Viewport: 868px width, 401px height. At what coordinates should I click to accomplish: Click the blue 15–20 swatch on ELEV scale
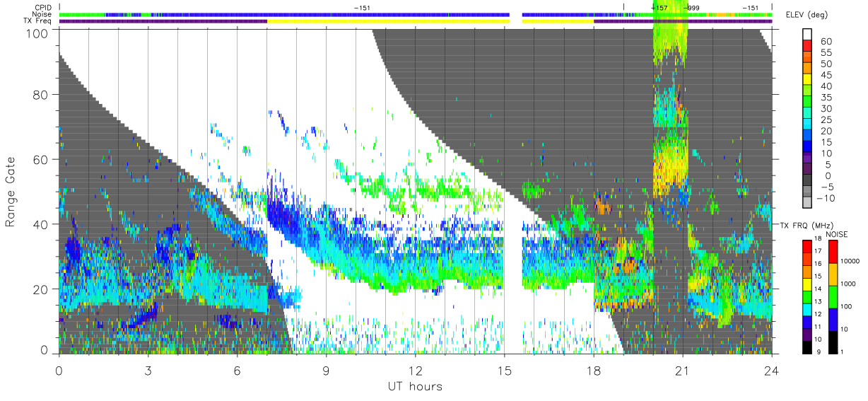(x=808, y=136)
